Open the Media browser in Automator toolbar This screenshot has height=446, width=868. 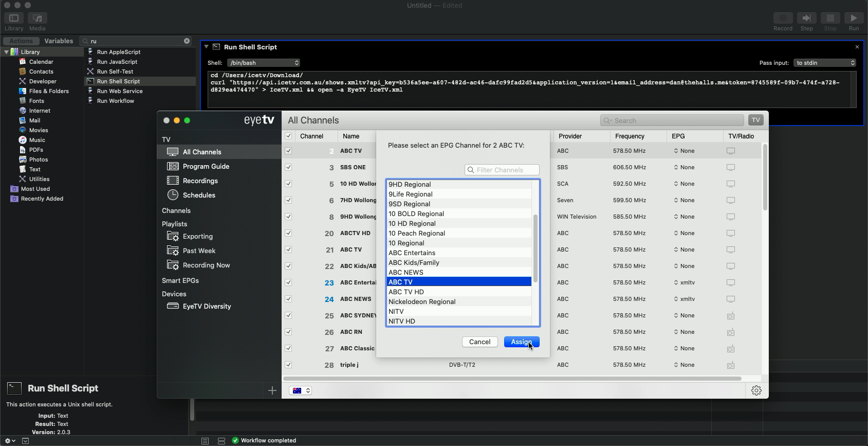[37, 19]
